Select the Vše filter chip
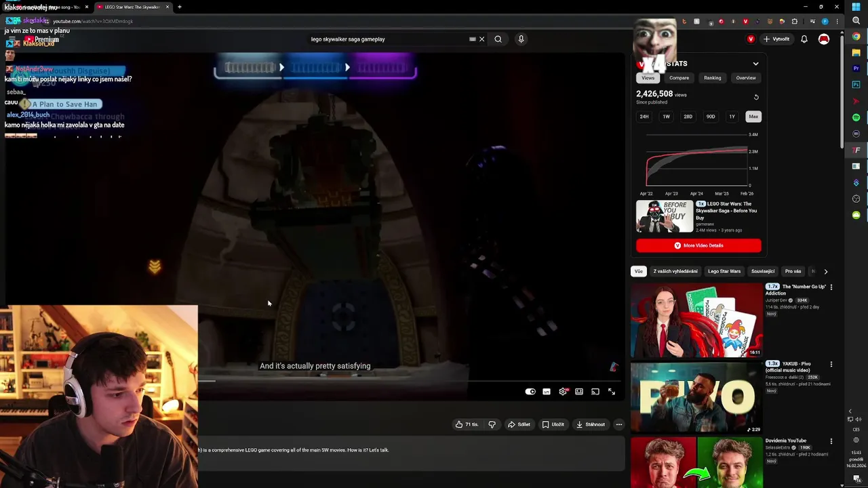868x488 pixels. click(638, 271)
